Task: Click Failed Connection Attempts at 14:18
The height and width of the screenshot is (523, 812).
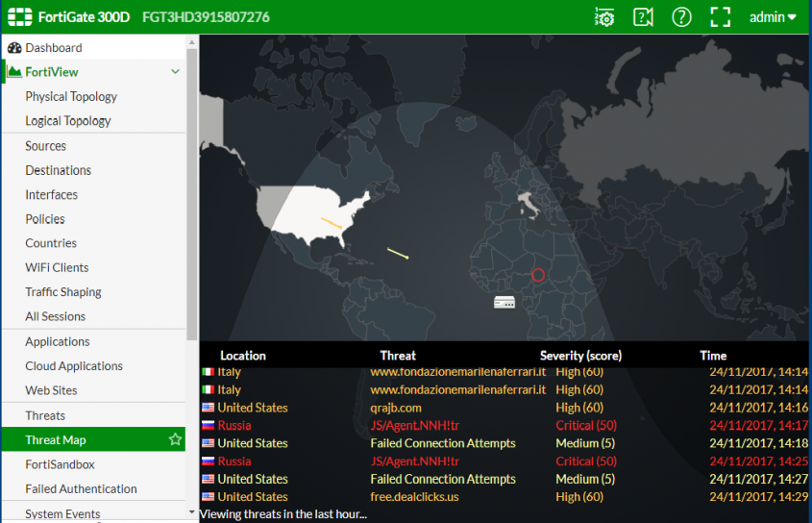Action: tap(443, 443)
